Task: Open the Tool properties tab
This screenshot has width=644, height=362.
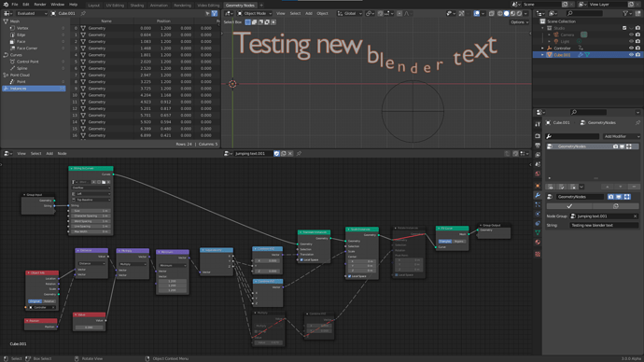Action: coord(538,124)
